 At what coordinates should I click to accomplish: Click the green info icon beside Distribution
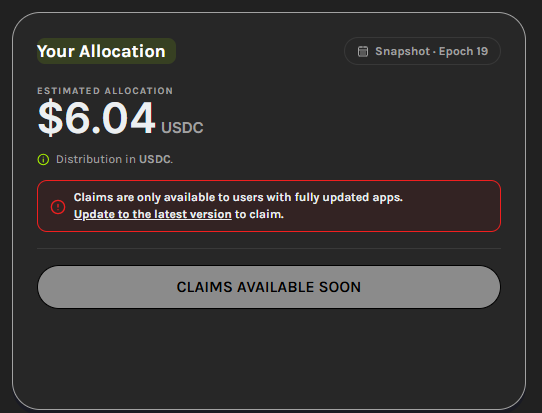click(43, 159)
